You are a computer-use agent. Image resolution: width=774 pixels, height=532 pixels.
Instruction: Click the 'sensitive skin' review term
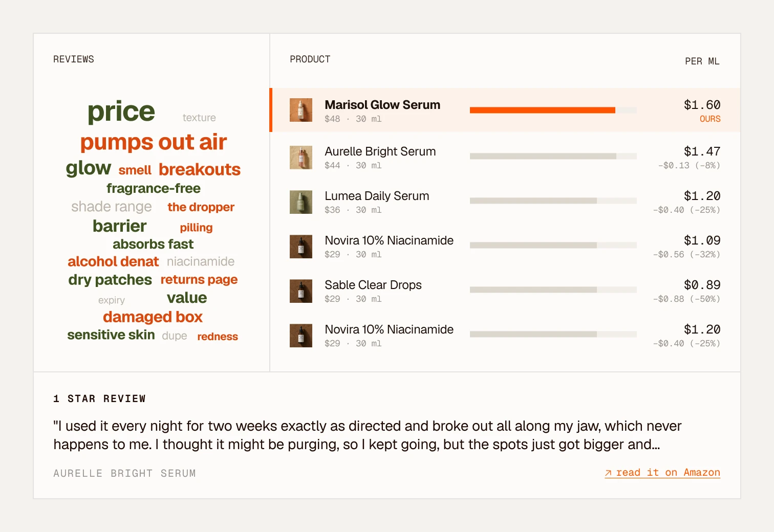[x=111, y=335]
